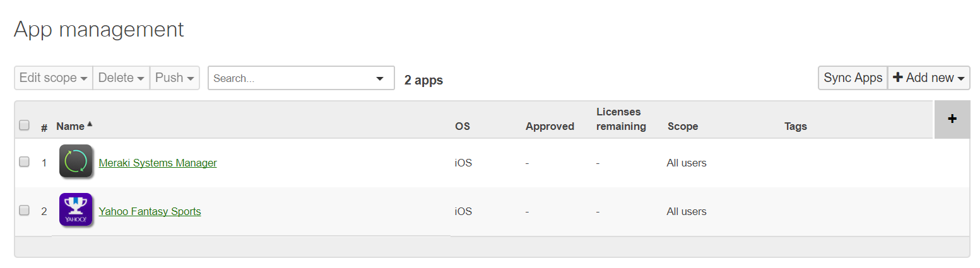Click the plus icon to add table columns
Screen dimensions: 980x268
pyautogui.click(x=952, y=119)
